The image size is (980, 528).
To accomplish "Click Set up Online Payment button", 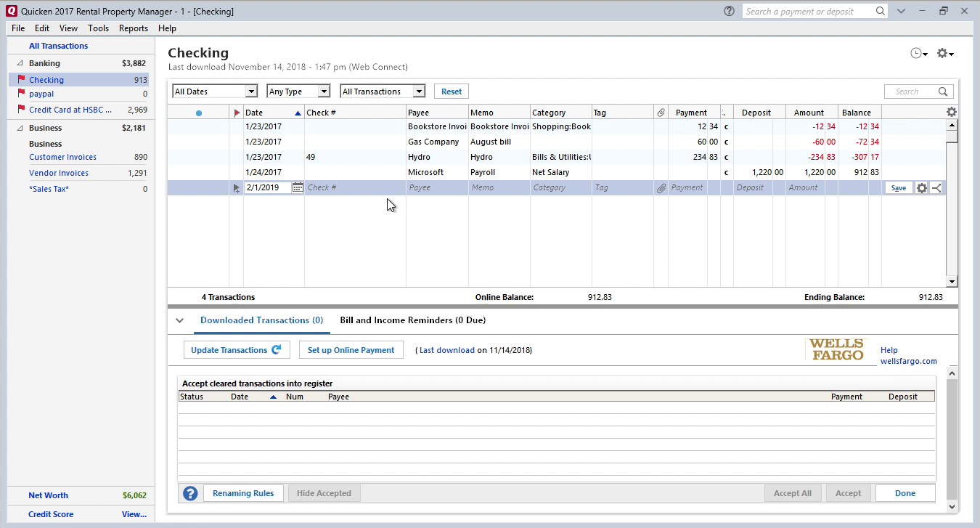I will (351, 350).
